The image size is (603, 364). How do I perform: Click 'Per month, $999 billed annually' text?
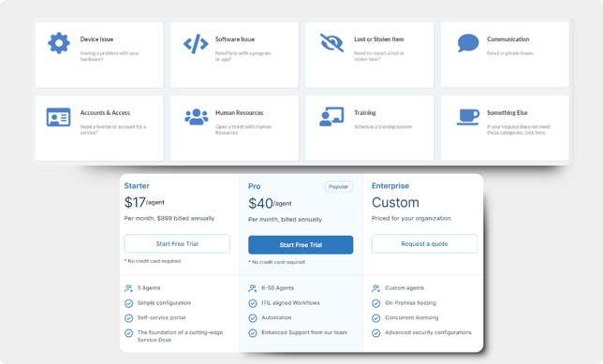click(x=169, y=218)
